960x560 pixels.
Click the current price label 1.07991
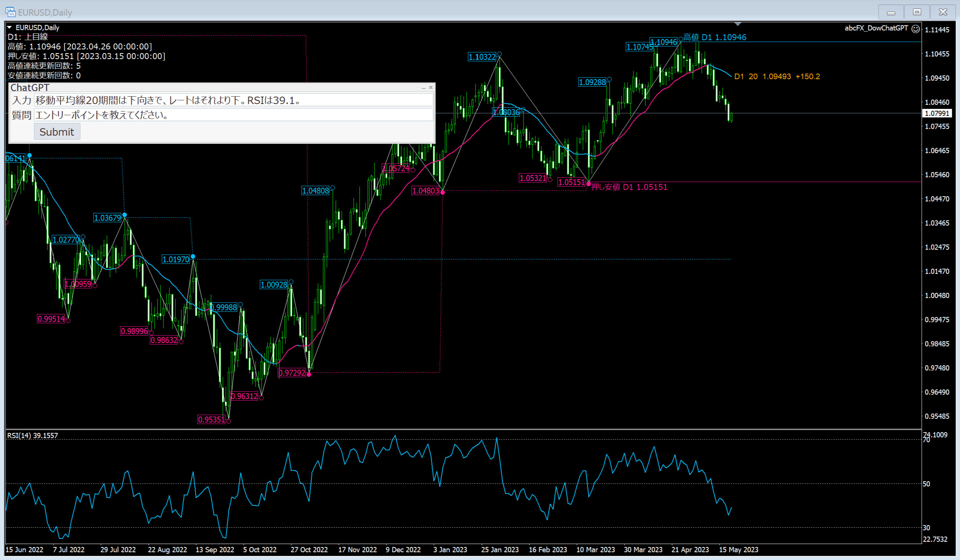tap(937, 114)
